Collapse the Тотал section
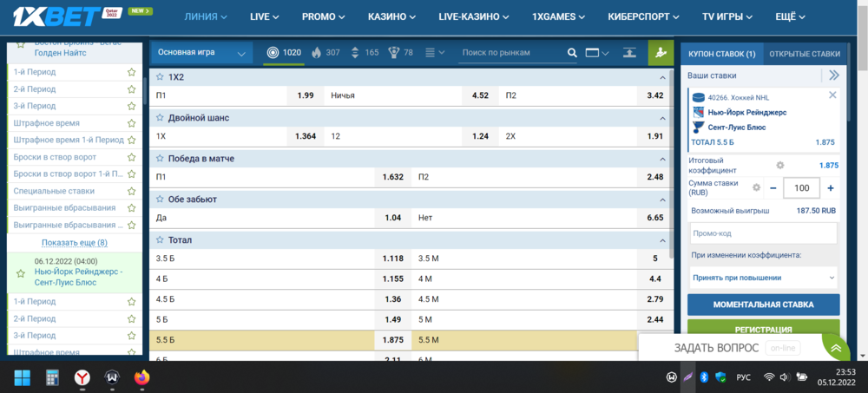Viewport: 868px width, 393px height. 661,241
